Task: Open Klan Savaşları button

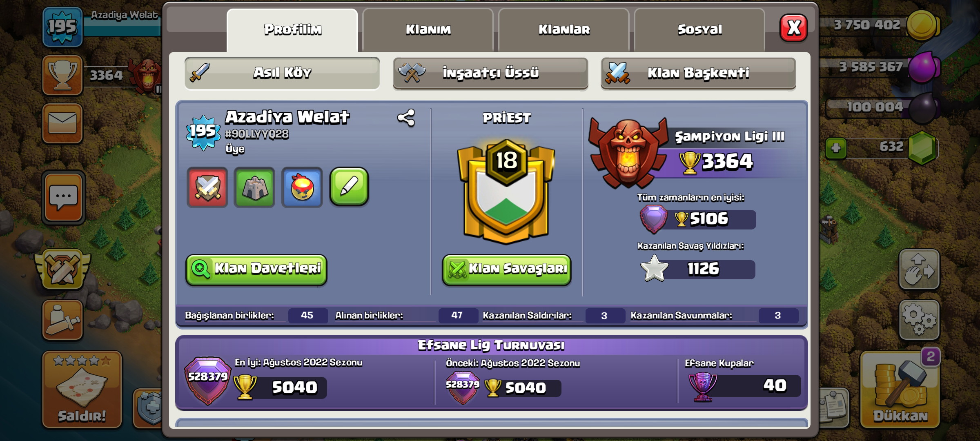Action: (507, 269)
